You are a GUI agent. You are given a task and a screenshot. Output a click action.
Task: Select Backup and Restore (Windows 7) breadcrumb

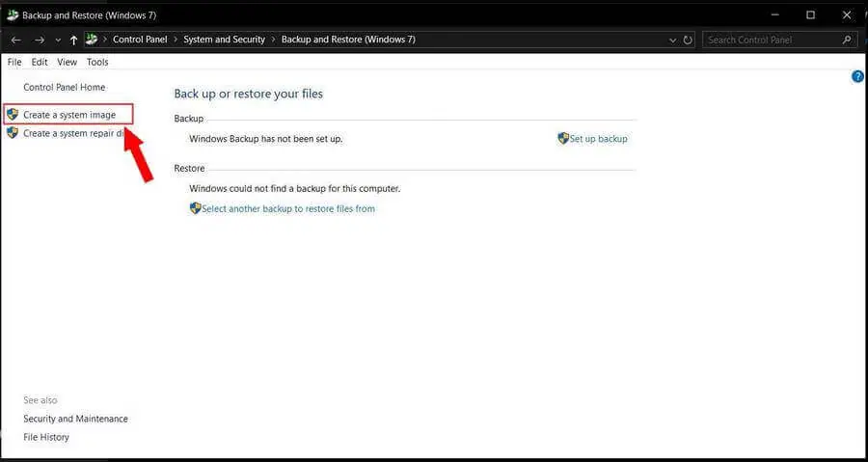pos(348,40)
